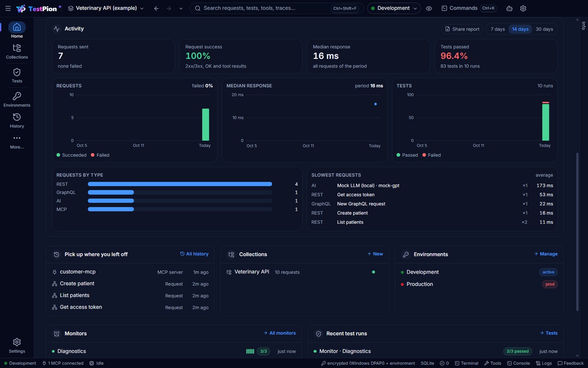Click the search requests field
The width and height of the screenshot is (588, 368).
[276, 8]
